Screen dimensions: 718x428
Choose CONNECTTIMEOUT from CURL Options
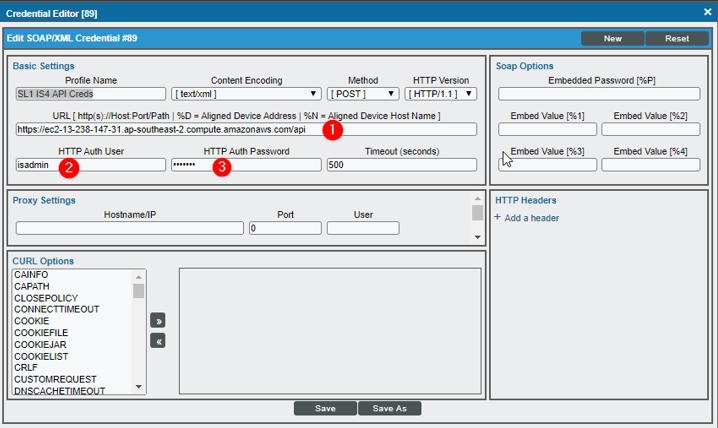click(57, 309)
